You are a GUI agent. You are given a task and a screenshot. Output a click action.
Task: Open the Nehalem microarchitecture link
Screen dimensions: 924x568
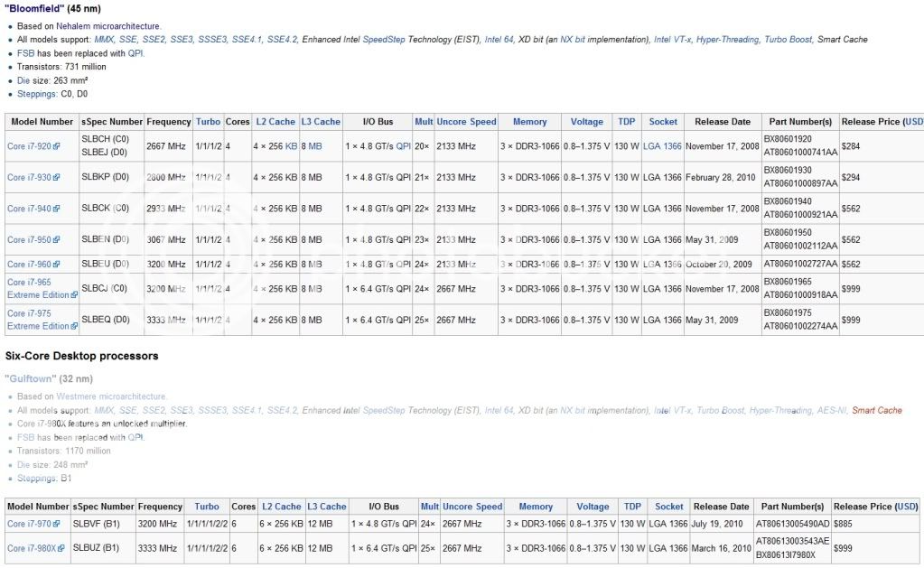click(x=108, y=26)
